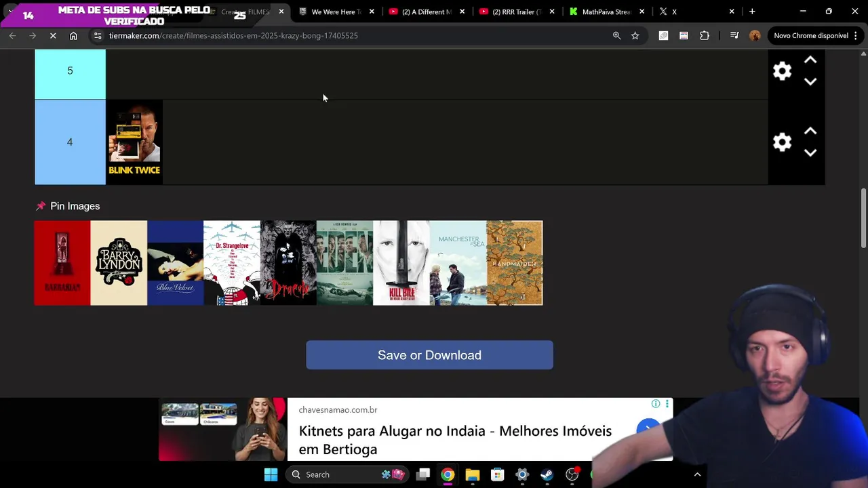Click the ad info icon
The width and height of the screenshot is (868, 488).
[655, 404]
